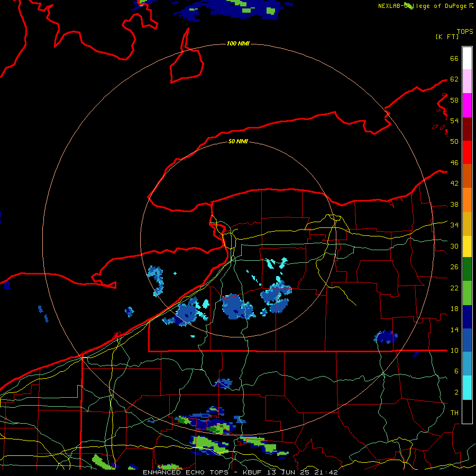
Task: Click the magenta legend swatch
Action: pos(467,105)
